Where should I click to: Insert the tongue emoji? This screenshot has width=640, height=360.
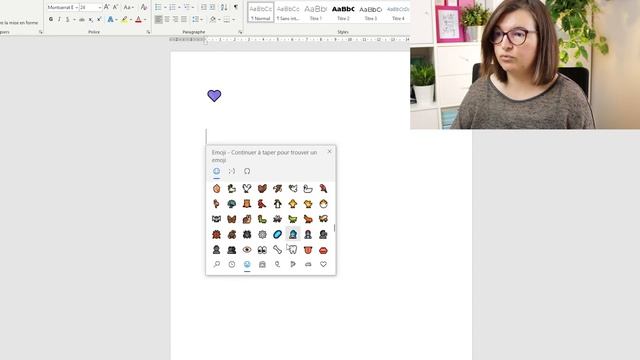point(308,249)
